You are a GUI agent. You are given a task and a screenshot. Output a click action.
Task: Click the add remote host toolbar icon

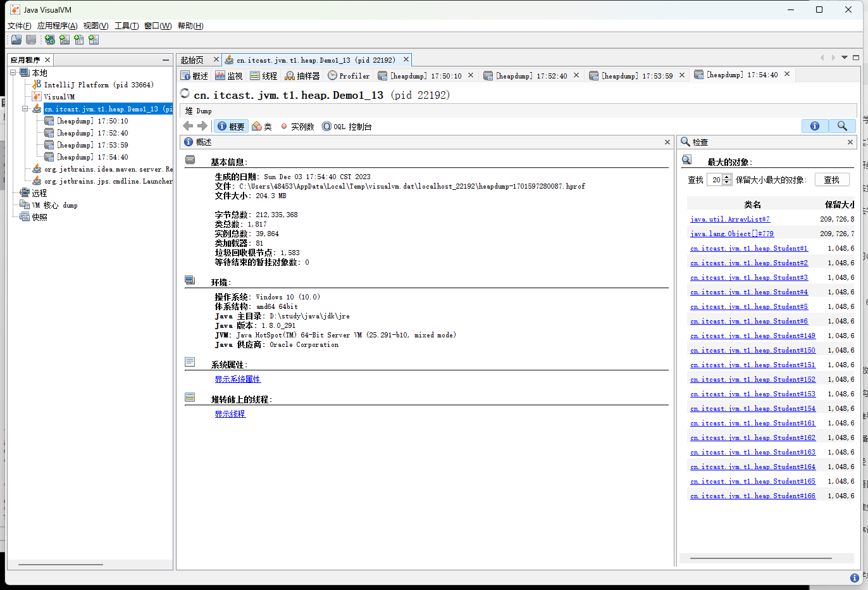pyautogui.click(x=50, y=40)
